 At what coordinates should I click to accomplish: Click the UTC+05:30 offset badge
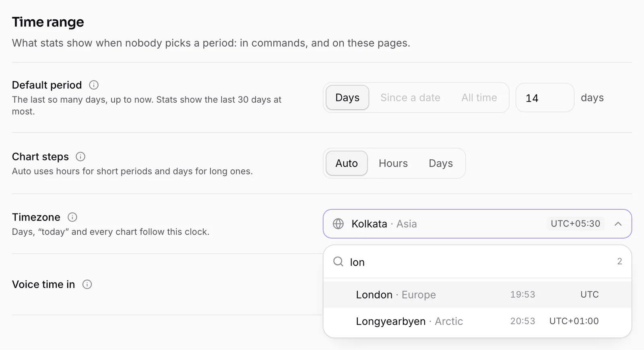pyautogui.click(x=576, y=224)
